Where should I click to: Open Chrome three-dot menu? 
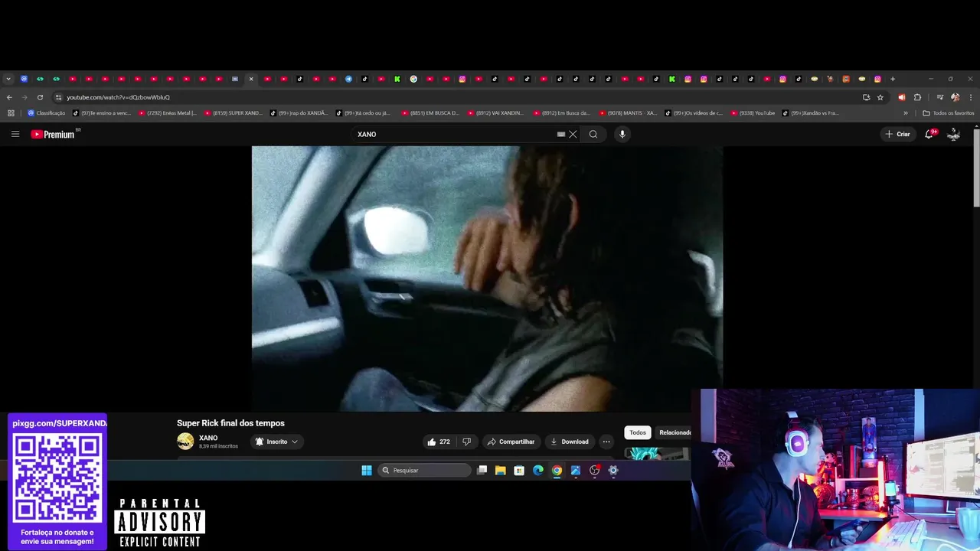[971, 97]
